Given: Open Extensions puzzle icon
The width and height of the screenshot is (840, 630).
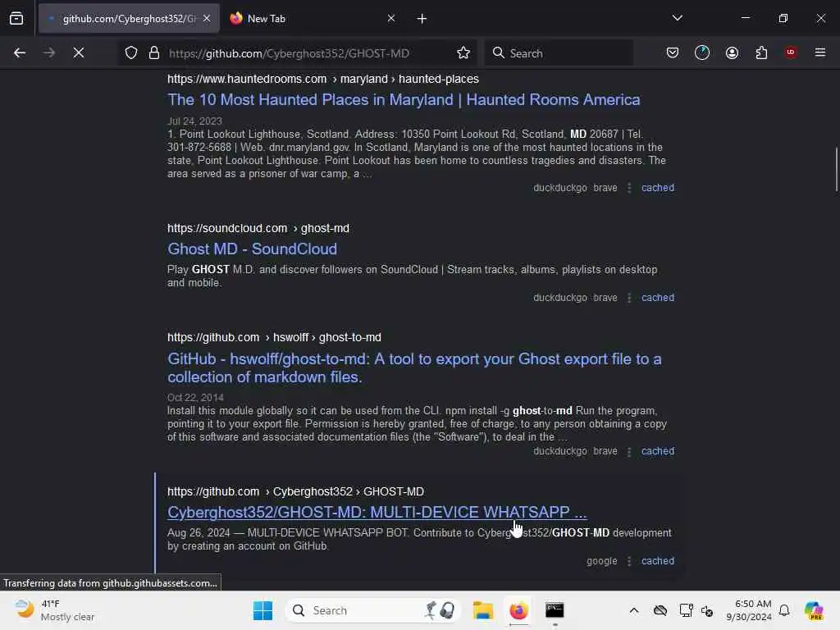Looking at the screenshot, I should [762, 53].
